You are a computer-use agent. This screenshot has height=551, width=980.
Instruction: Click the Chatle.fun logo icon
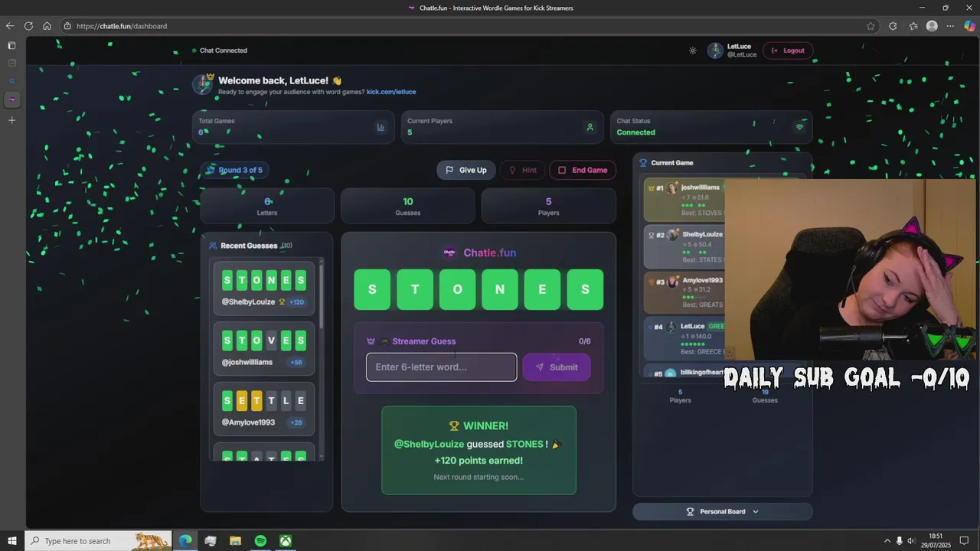[x=449, y=253]
